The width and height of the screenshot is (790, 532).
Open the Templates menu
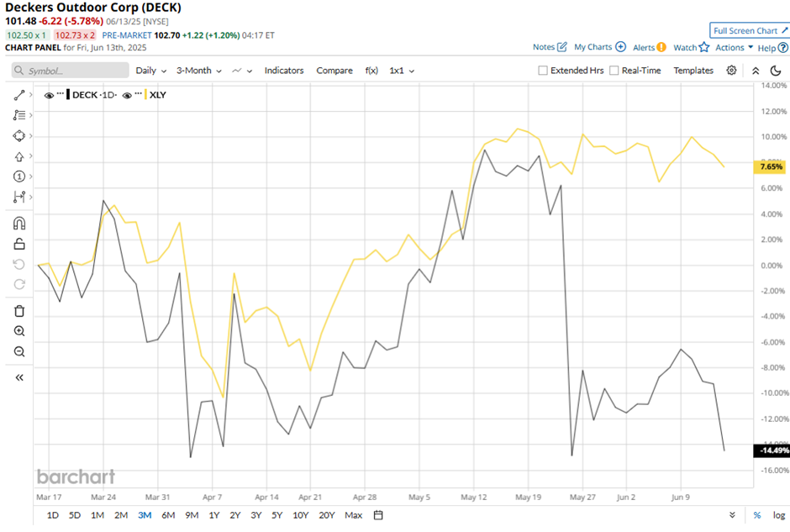tap(693, 71)
